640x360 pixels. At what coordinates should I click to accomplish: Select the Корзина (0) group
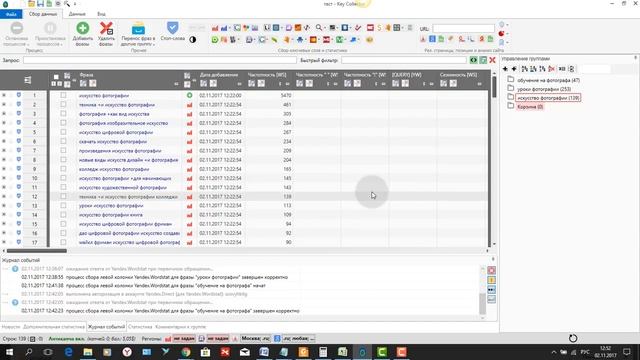530,107
